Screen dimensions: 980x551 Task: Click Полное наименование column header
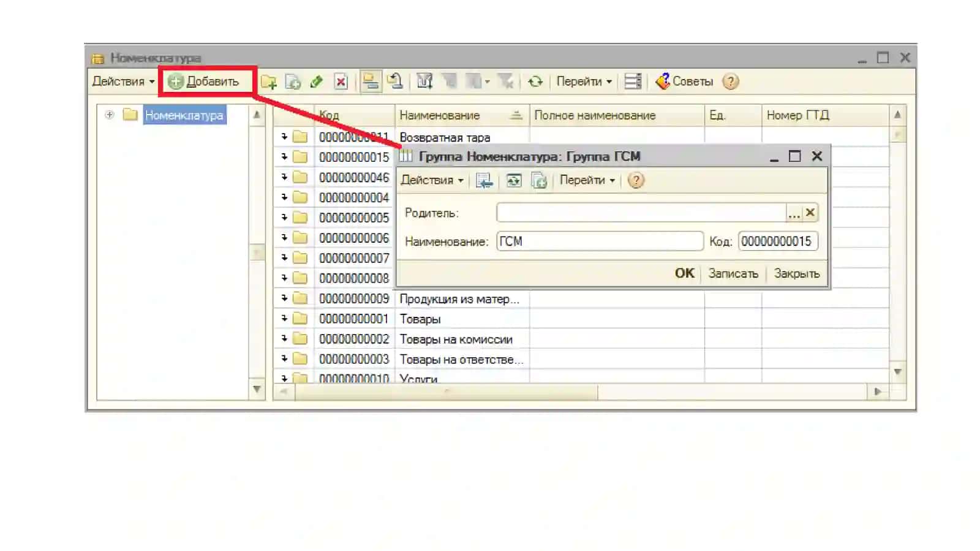pyautogui.click(x=617, y=115)
